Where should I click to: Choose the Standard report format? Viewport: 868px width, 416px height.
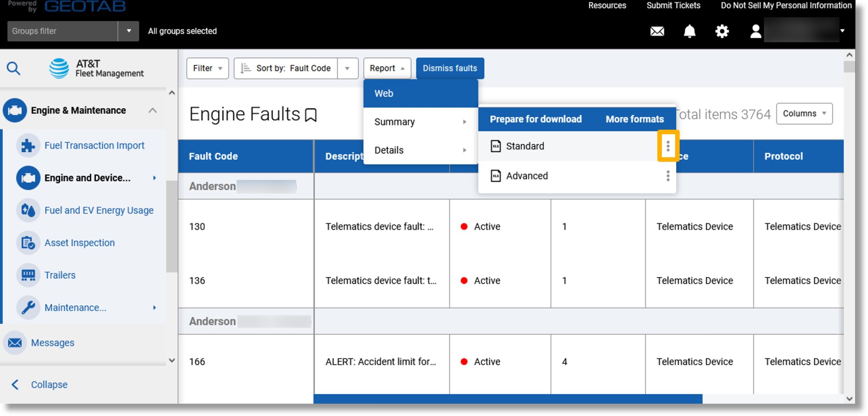pos(525,146)
